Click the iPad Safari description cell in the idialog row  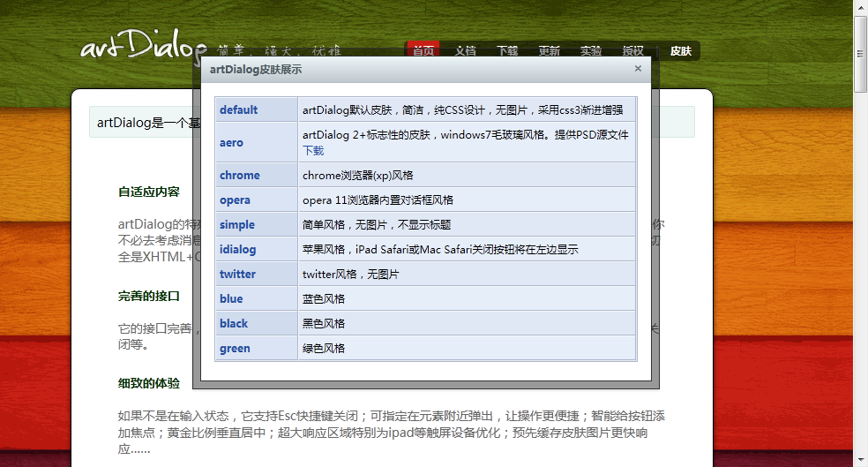click(x=468, y=249)
